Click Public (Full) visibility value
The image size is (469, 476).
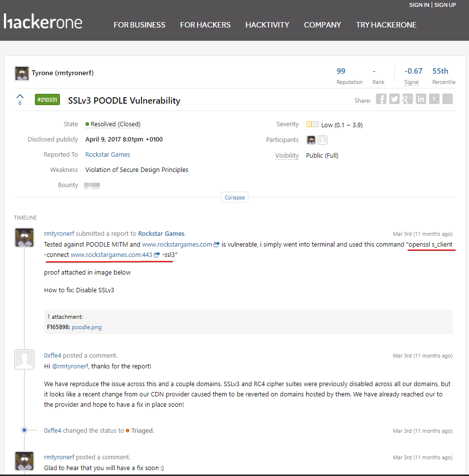pos(322,155)
